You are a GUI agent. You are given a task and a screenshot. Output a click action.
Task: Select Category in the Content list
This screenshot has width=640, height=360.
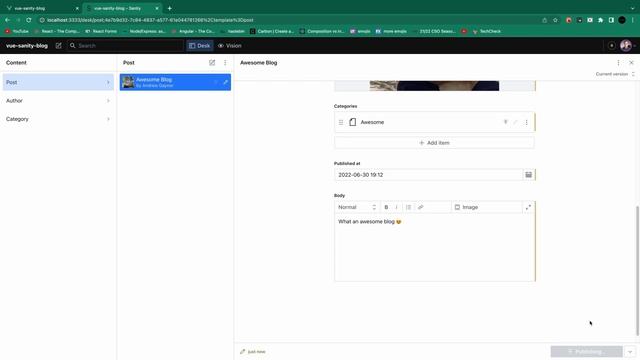tap(58, 119)
